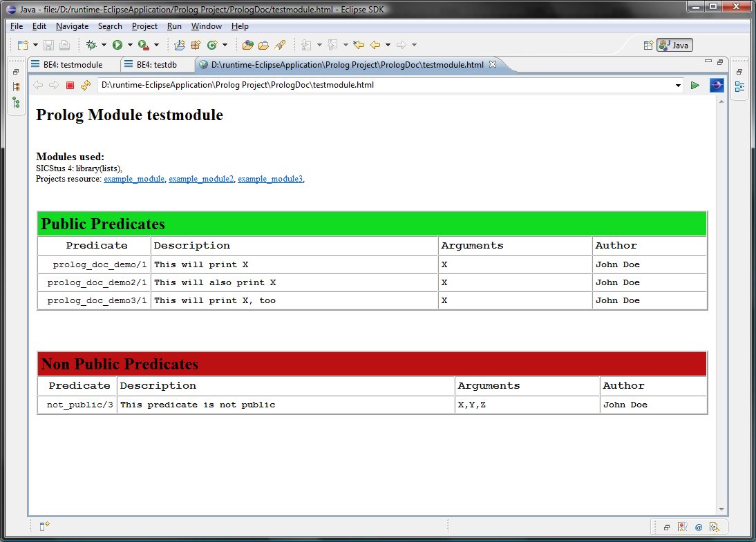
Task: Open the Outline view on right sidebar
Action: coord(739,87)
